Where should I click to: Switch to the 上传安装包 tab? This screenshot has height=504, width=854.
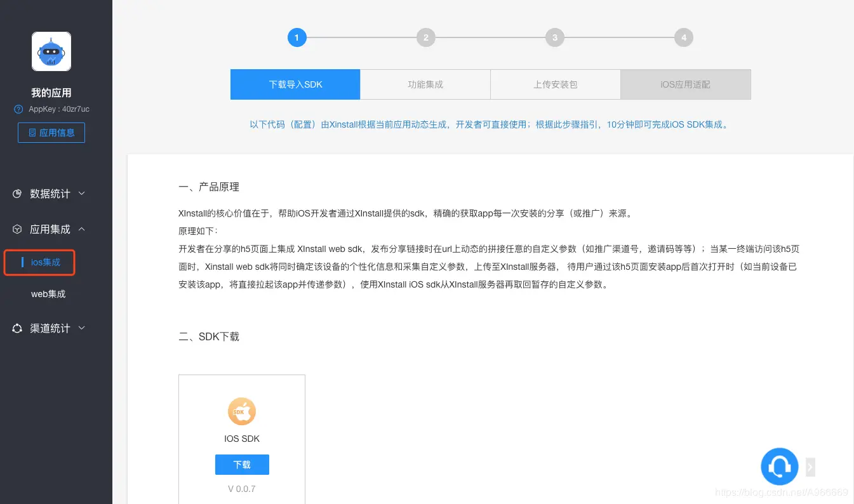556,84
